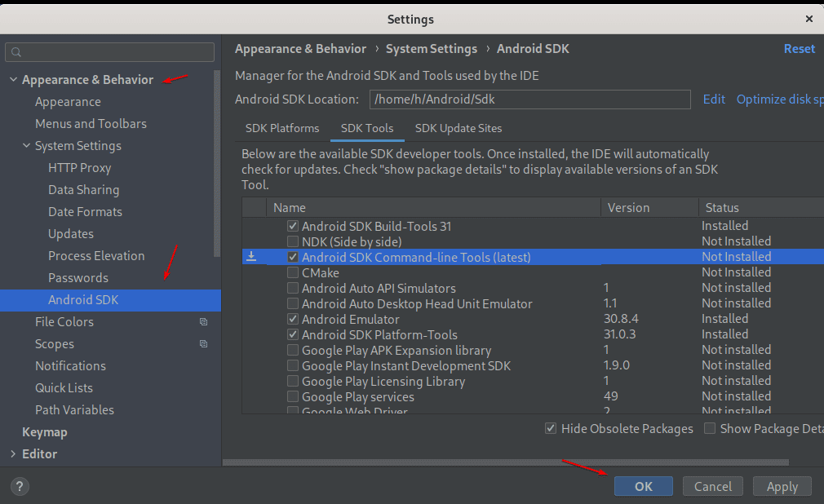
Task: Uncheck Android SDK Build-Tools 31
Action: (293, 226)
